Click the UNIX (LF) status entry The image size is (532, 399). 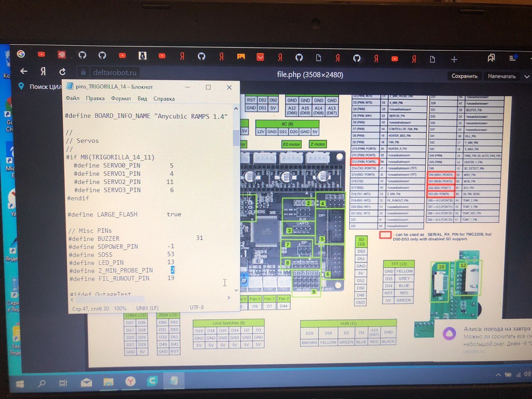coord(147,308)
